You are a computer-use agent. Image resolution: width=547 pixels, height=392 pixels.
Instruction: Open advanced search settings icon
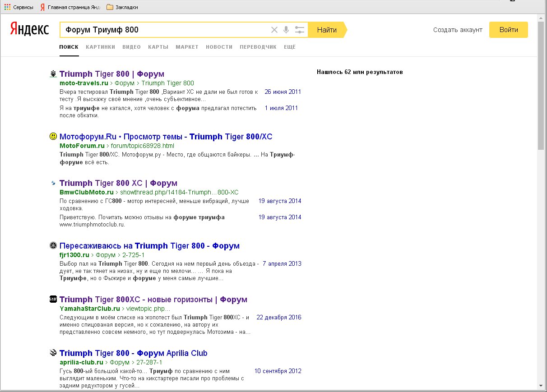click(299, 30)
